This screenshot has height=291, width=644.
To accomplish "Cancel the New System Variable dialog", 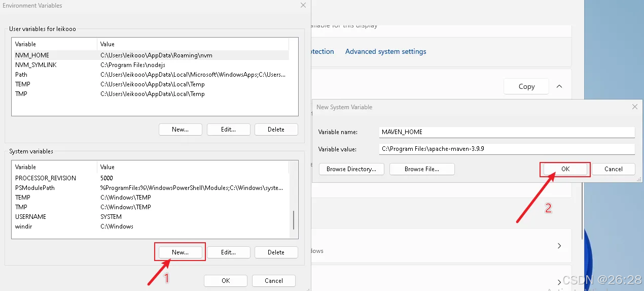I will 613,169.
